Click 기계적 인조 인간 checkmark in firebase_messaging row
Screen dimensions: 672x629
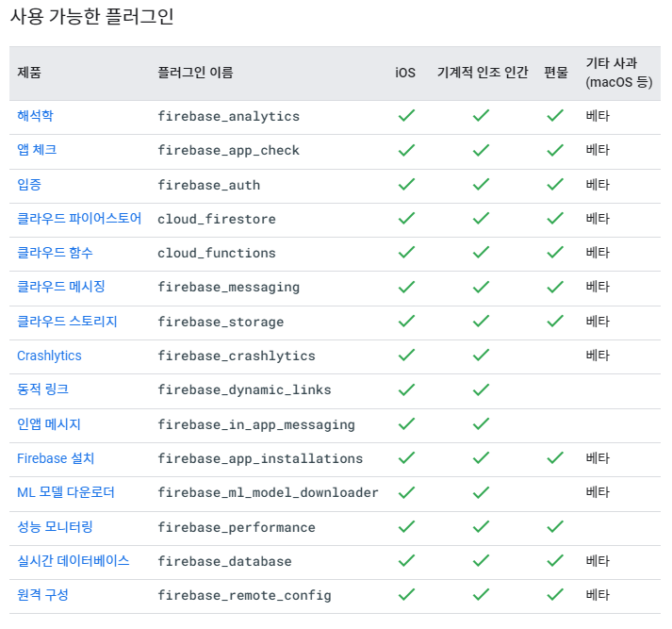481,287
